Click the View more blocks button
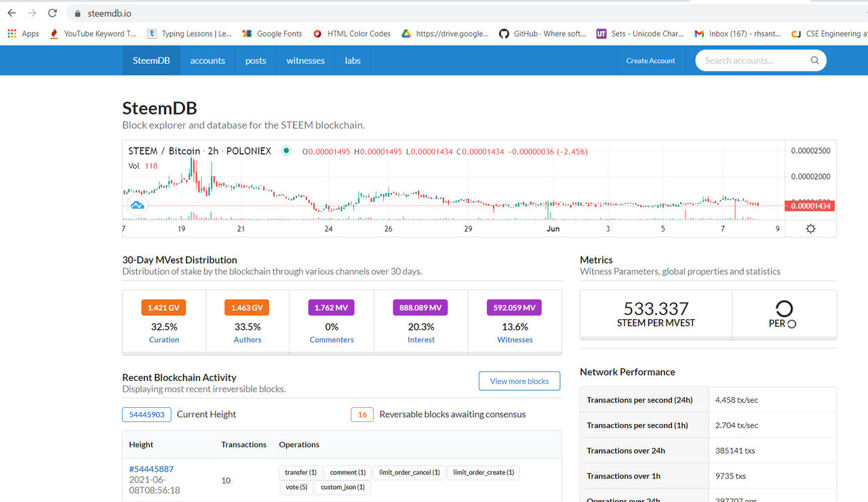868x502 pixels. tap(519, 381)
